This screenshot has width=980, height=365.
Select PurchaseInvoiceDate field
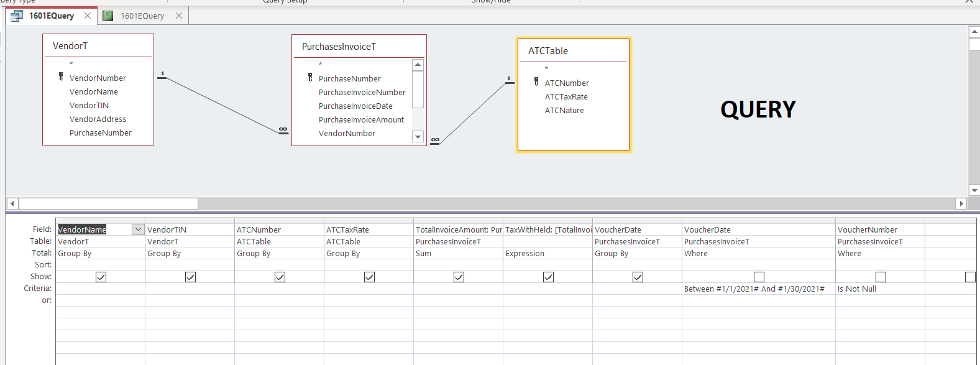click(355, 106)
